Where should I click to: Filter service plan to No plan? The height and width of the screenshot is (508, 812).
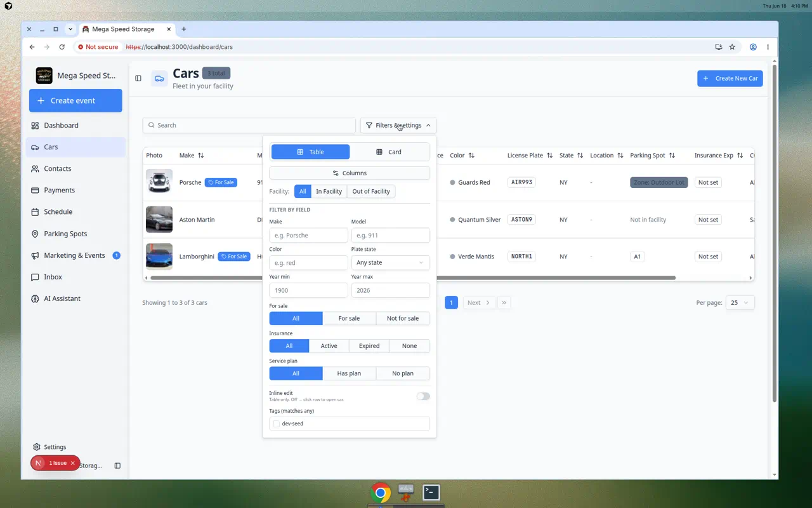[x=403, y=373]
